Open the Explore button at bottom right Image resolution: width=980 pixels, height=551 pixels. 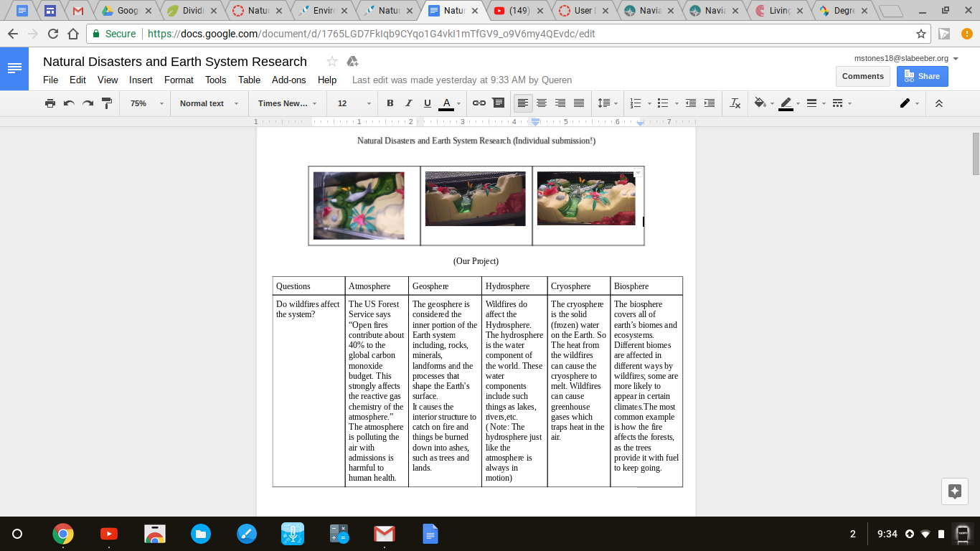954,491
